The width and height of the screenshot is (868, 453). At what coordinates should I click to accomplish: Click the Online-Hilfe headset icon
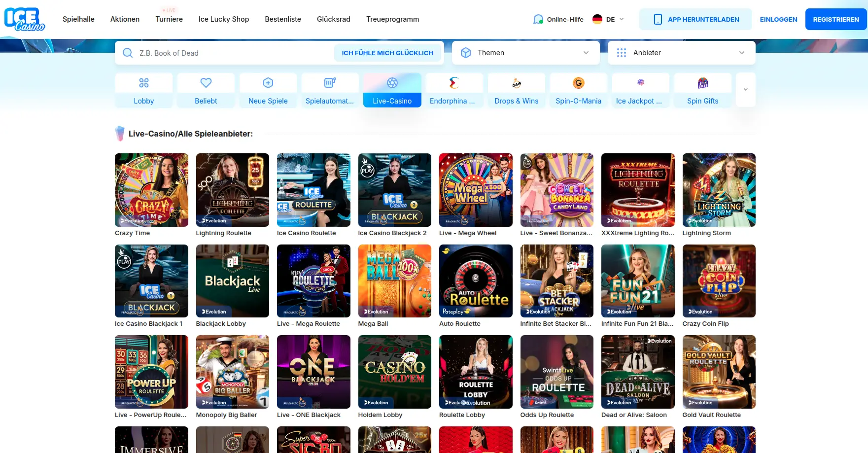tap(538, 19)
